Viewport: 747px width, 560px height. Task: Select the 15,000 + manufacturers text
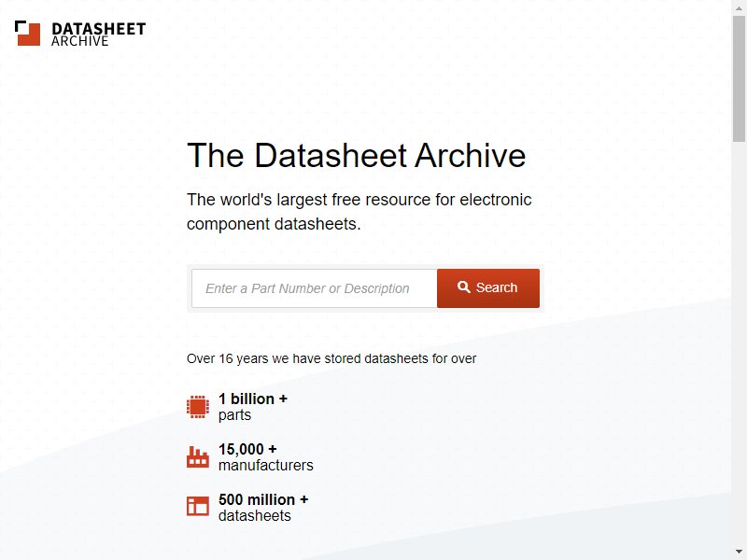[x=266, y=457]
